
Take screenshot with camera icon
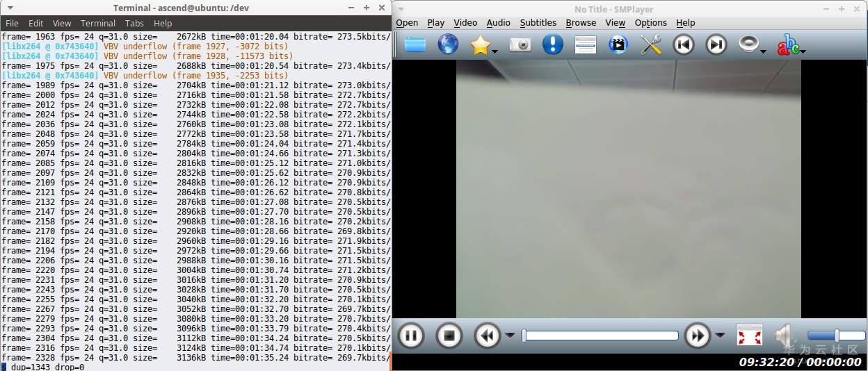tap(520, 44)
